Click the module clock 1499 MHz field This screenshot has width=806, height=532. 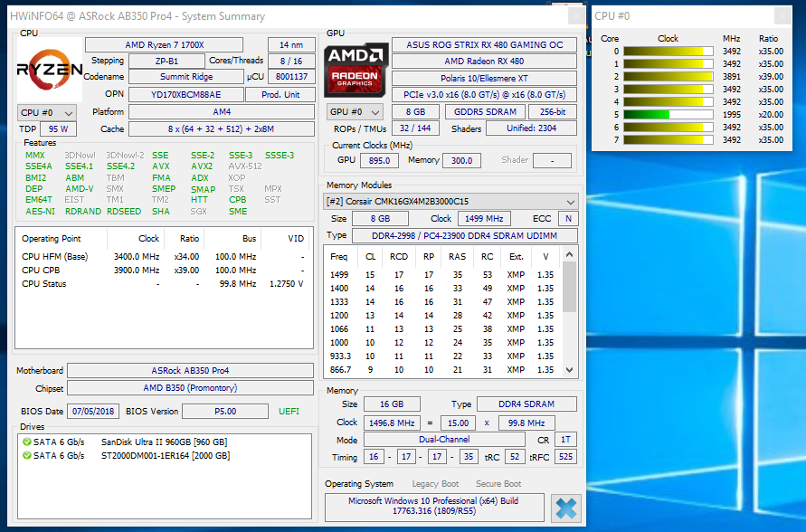click(x=484, y=218)
